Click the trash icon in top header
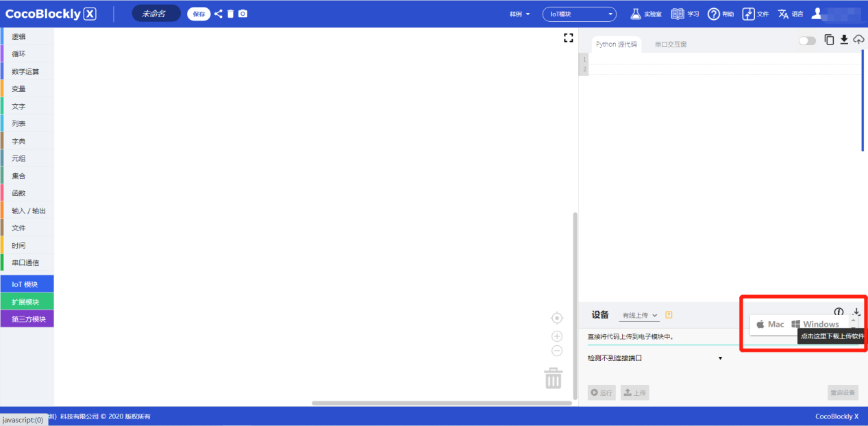The width and height of the screenshot is (868, 426). point(230,14)
